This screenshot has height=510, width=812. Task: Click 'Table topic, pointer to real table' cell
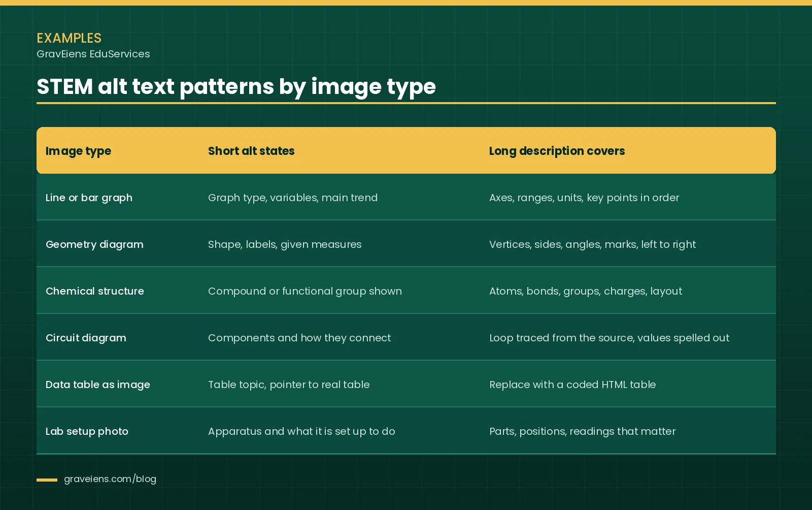click(289, 385)
